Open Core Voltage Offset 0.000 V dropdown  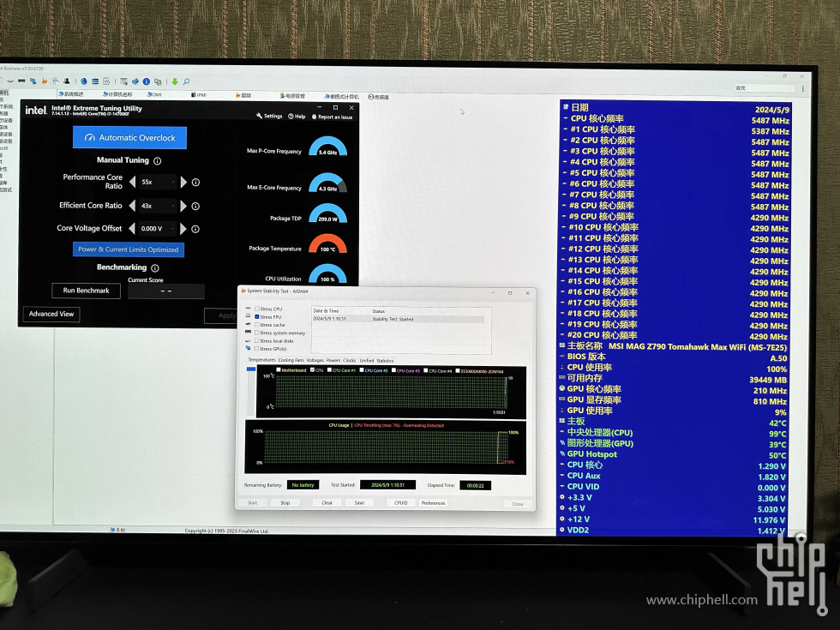coord(158,229)
